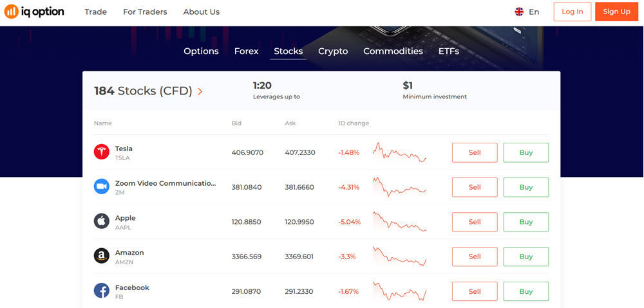Expand the 184 Stocks (CFD) arrow

tap(200, 91)
